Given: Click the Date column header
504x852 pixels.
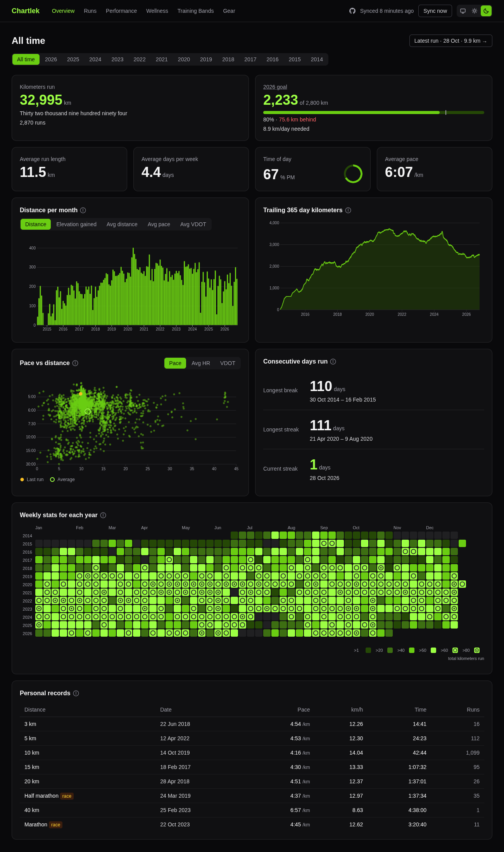Looking at the screenshot, I should pos(166,710).
